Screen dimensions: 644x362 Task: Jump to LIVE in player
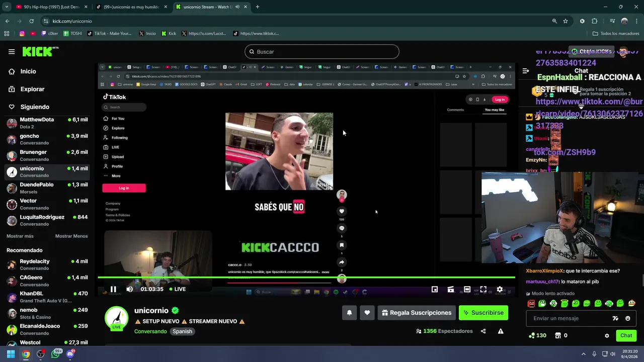[177, 289]
